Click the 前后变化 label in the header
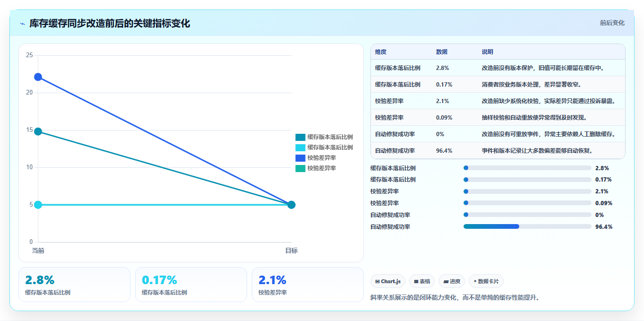The image size is (644, 321). (612, 23)
